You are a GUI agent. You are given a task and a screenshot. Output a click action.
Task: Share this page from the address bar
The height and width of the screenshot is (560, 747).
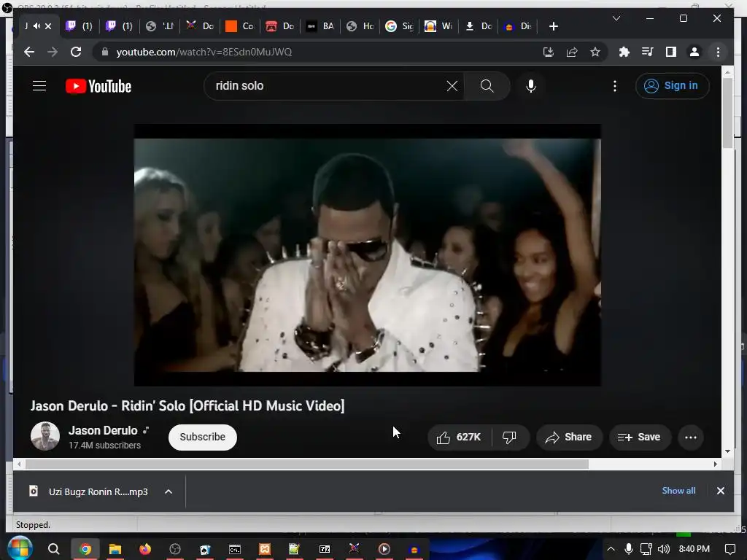pyautogui.click(x=572, y=52)
